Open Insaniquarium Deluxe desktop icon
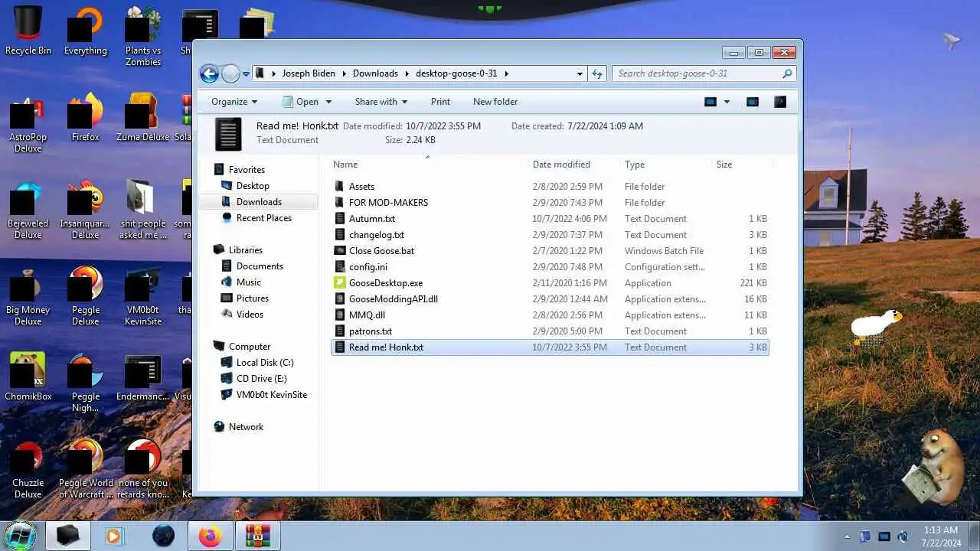Viewport: 980px width, 551px height. [86, 210]
